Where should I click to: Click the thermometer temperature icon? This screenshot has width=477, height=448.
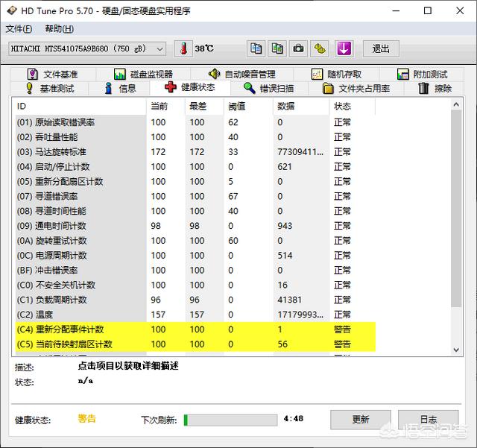pos(183,48)
